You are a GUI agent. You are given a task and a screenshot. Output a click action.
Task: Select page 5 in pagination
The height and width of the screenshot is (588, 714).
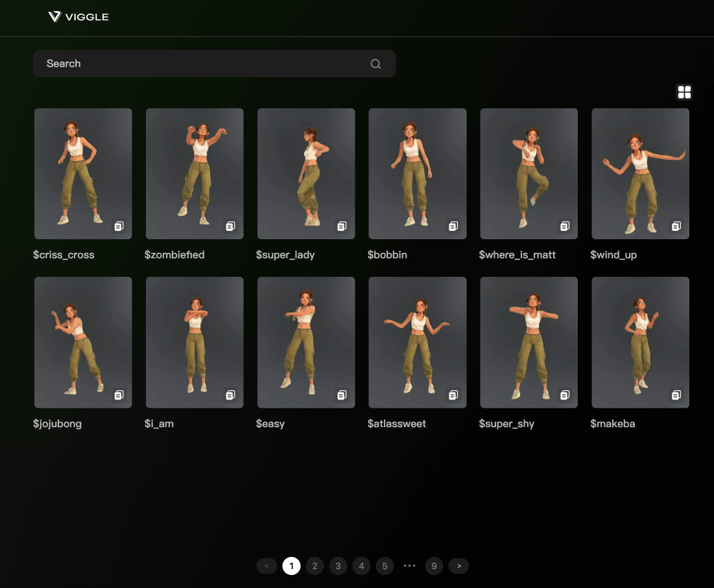coord(385,566)
